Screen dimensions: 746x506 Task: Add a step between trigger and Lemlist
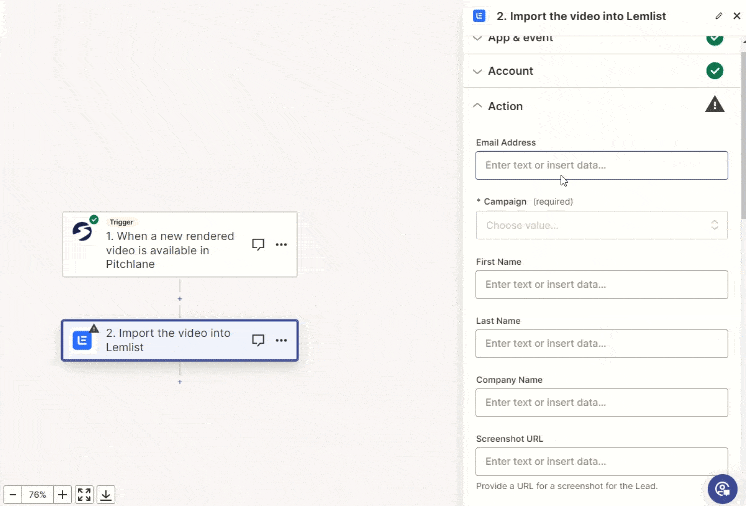[179, 299]
